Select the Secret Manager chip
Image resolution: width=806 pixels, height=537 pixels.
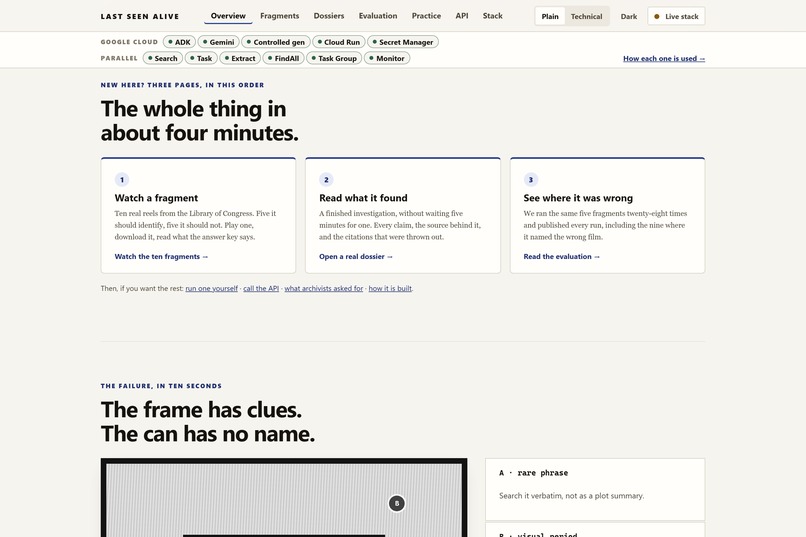(x=403, y=42)
